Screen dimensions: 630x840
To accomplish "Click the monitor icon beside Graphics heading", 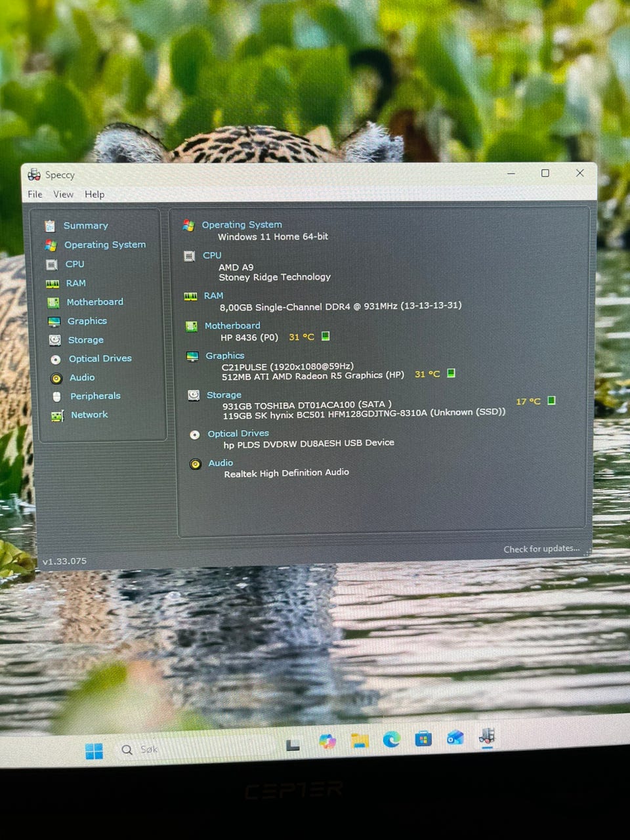I will pos(192,356).
